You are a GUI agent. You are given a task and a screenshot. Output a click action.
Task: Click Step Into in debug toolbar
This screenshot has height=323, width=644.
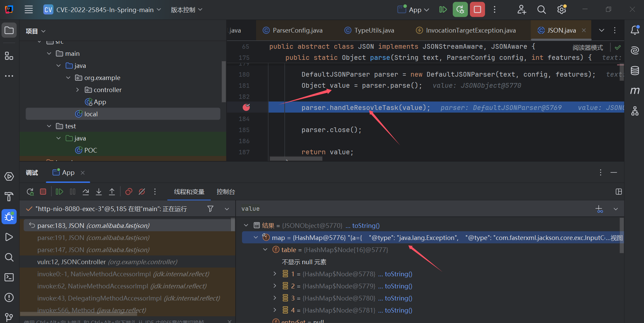99,192
